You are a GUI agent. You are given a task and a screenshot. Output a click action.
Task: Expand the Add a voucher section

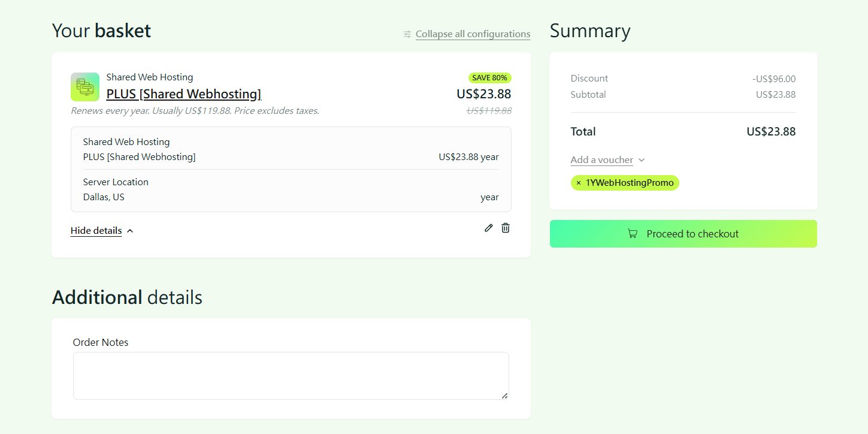tap(601, 160)
